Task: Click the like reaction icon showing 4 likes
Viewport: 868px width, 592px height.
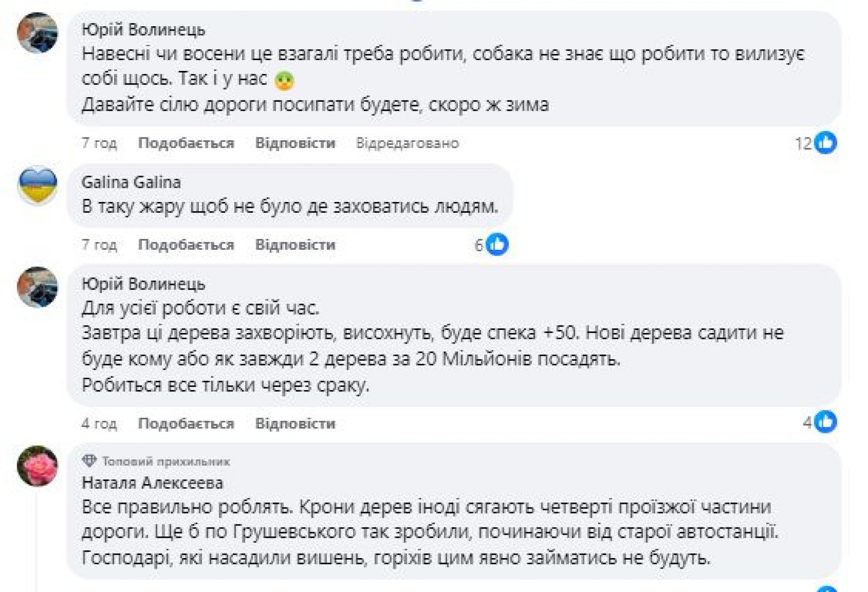Action: pyautogui.click(x=825, y=422)
